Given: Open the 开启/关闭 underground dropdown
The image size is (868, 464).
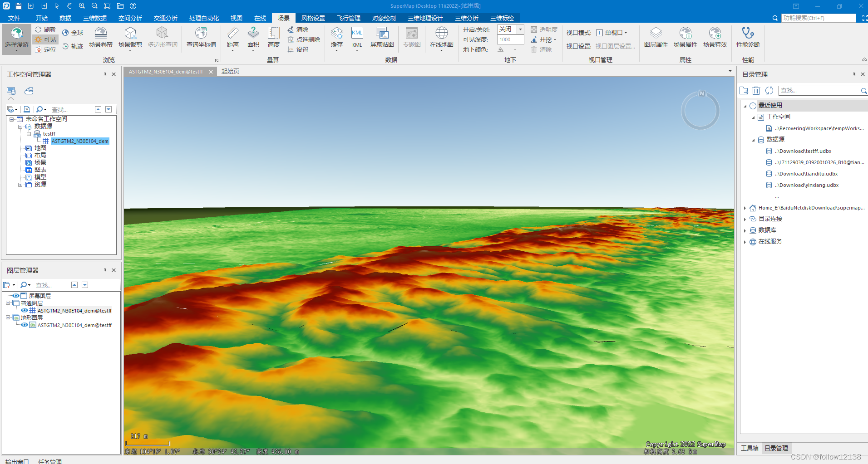Looking at the screenshot, I should 520,29.
